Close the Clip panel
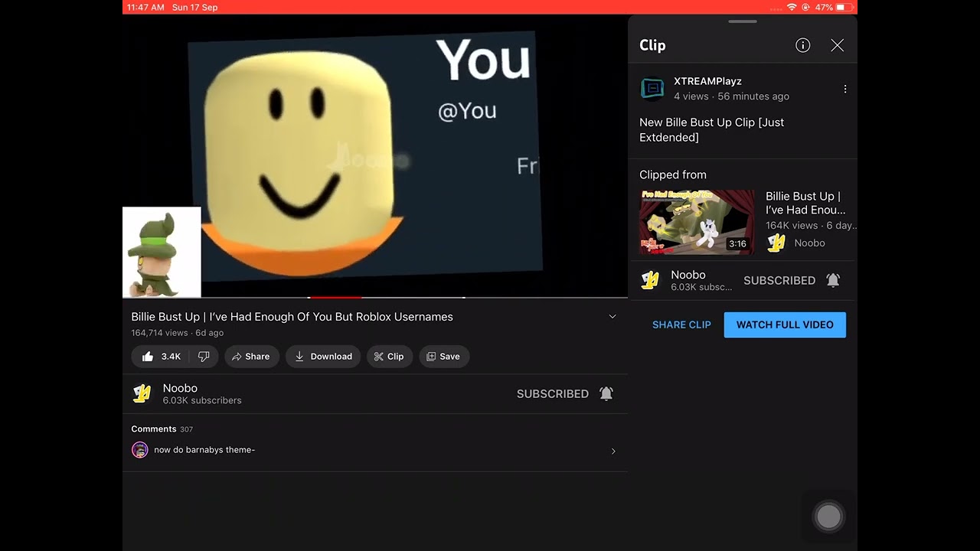This screenshot has width=980, height=551. click(x=837, y=45)
